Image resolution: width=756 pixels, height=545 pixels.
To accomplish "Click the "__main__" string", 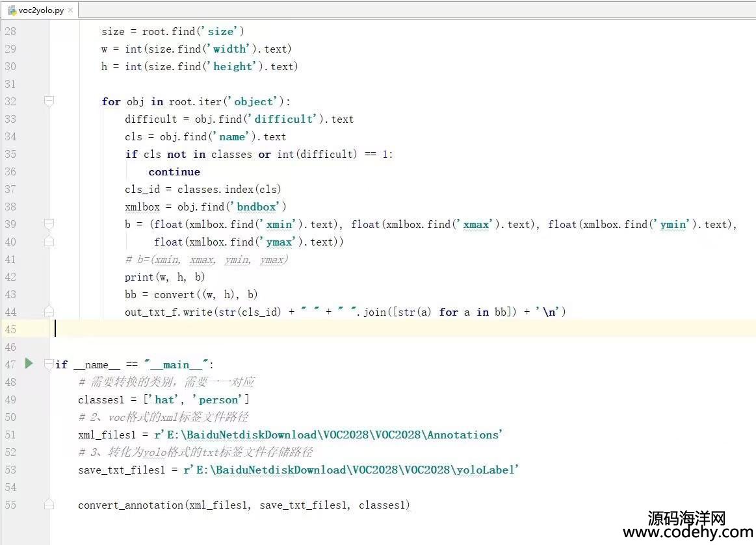I will coord(176,364).
